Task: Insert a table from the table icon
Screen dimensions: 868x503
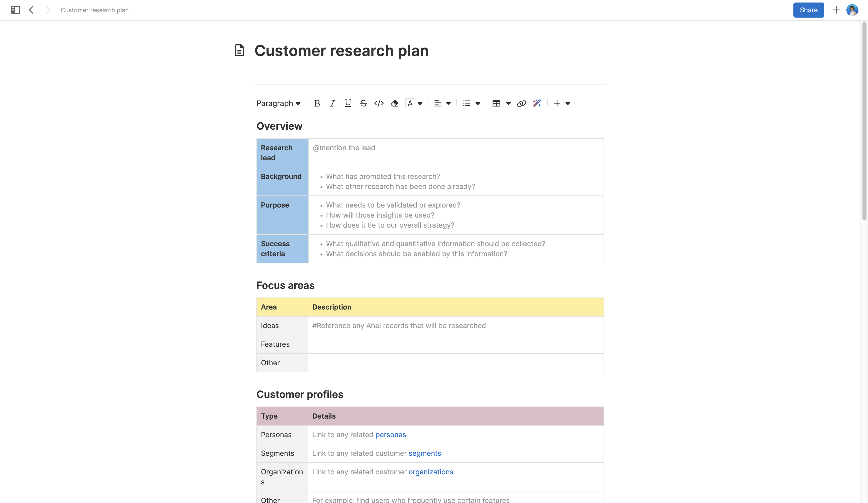Action: click(496, 103)
